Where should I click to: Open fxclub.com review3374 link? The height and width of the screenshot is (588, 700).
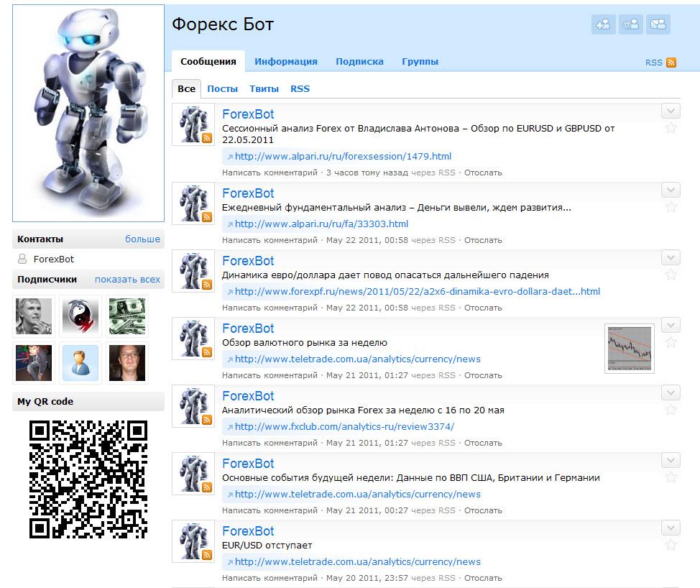pyautogui.click(x=344, y=426)
